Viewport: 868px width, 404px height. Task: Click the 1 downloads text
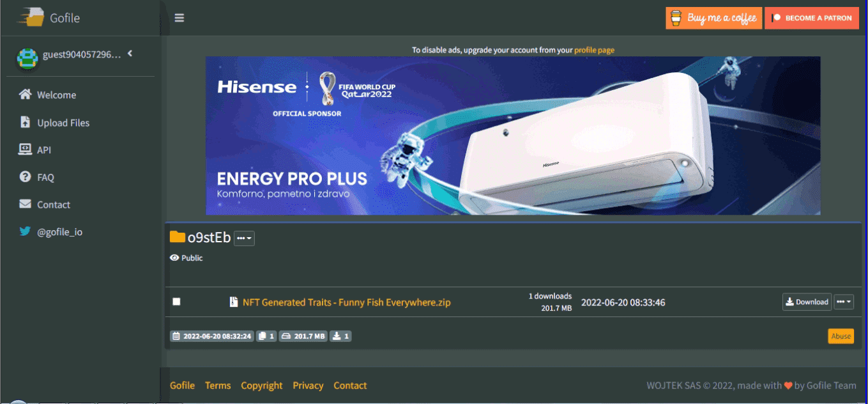[x=550, y=297]
